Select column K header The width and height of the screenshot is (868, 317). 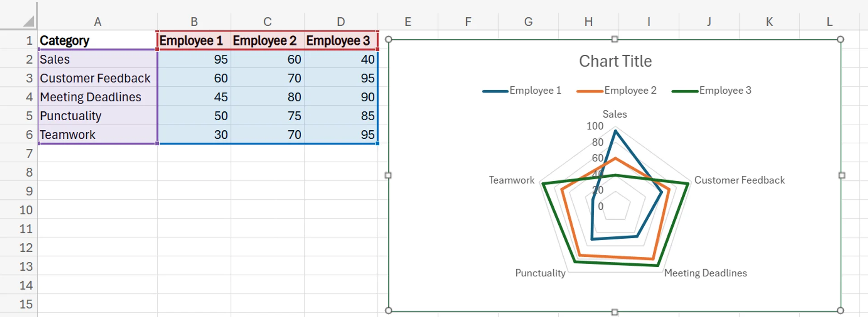(x=769, y=22)
